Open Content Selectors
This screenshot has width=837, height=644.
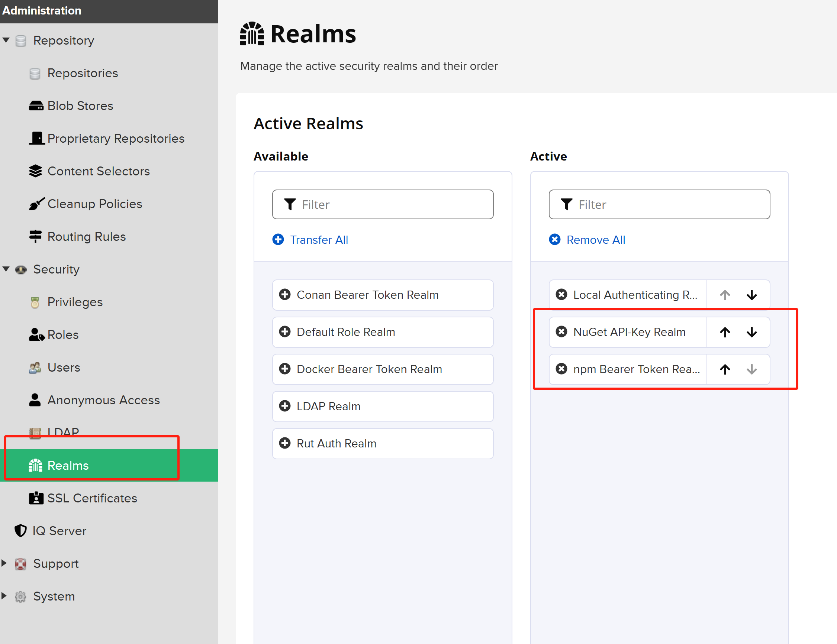[x=99, y=171]
